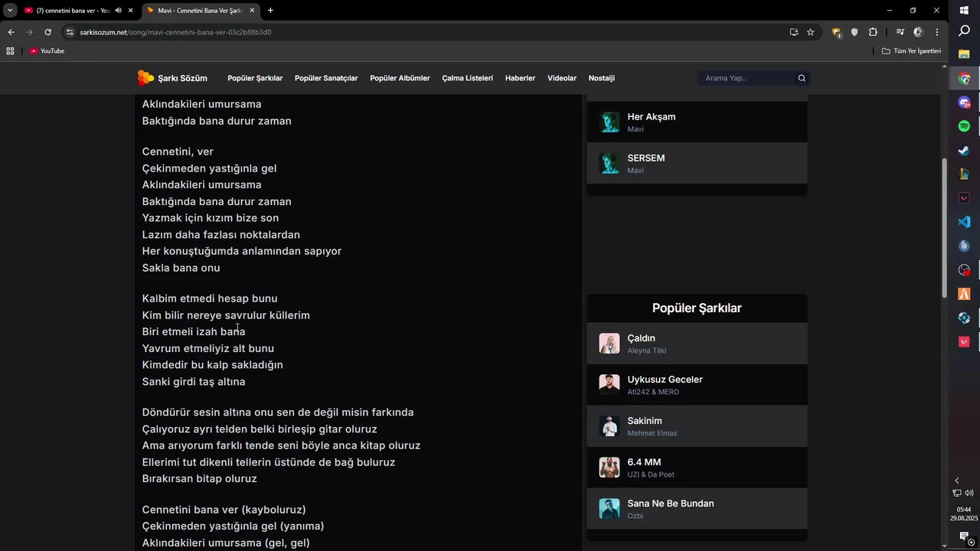Reload the current page
The image size is (980, 551).
pyautogui.click(x=47, y=32)
